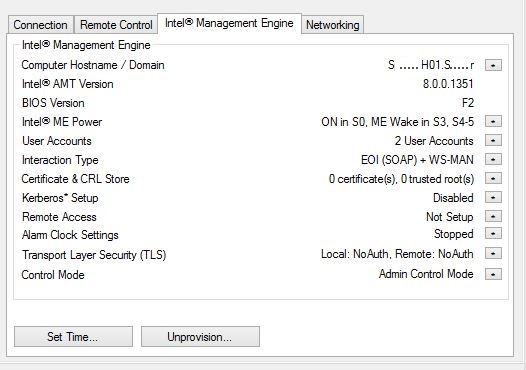This screenshot has height=370, width=526.
Task: Click the Alarm Clock Settings label
Action: click(x=70, y=235)
